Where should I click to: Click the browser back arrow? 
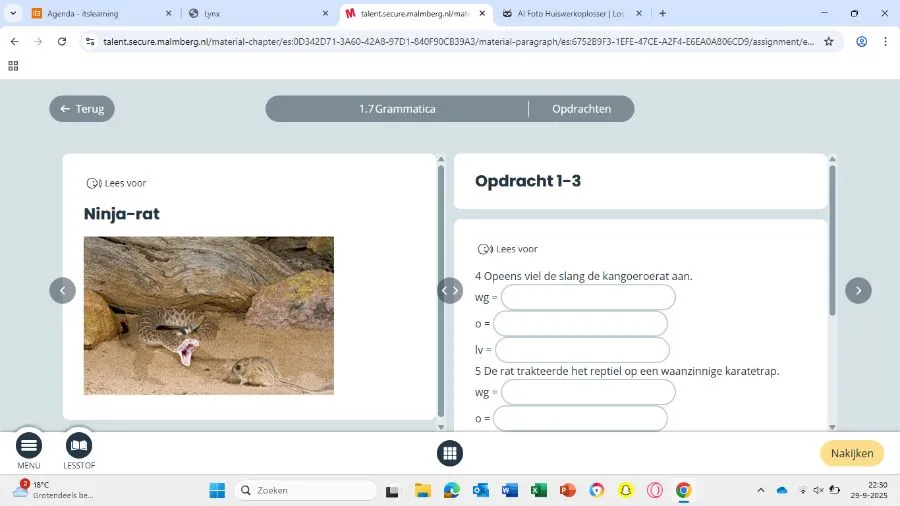pos(14,41)
